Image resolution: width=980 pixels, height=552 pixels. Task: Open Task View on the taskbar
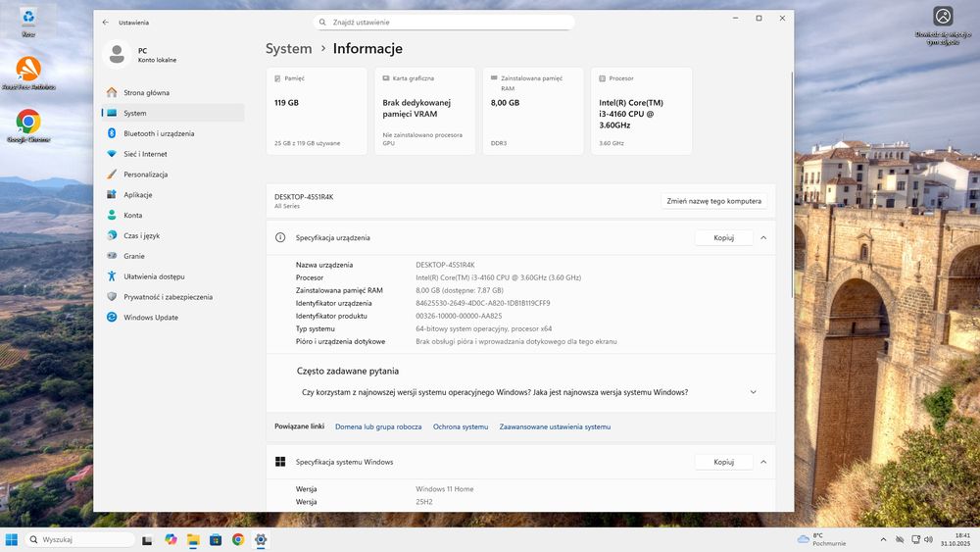pyautogui.click(x=147, y=540)
